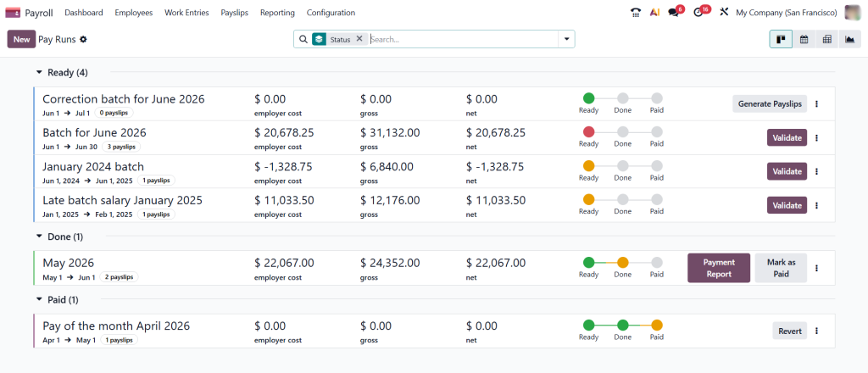Image resolution: width=868 pixels, height=373 pixels.
Task: Validate the Batch for June 2026
Action: (x=787, y=138)
